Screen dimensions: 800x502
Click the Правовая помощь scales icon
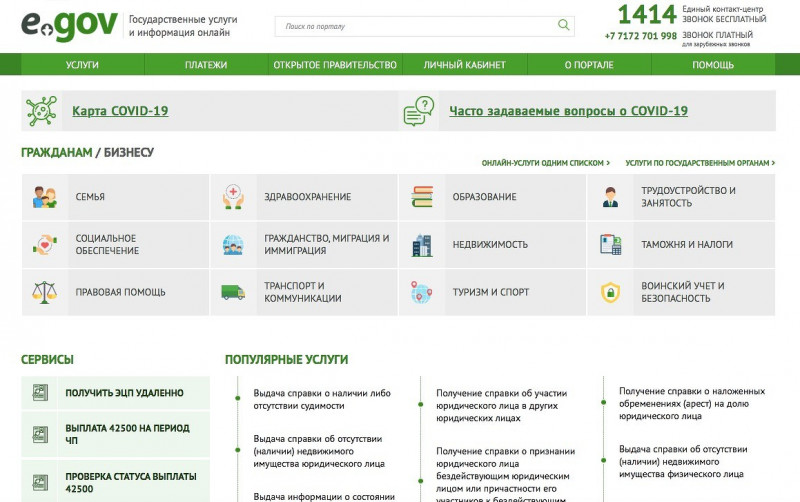point(44,292)
